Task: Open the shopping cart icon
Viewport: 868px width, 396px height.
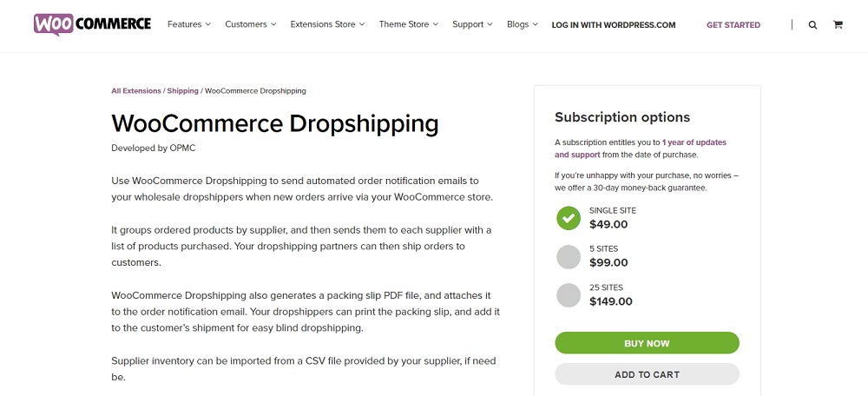Action: [838, 25]
